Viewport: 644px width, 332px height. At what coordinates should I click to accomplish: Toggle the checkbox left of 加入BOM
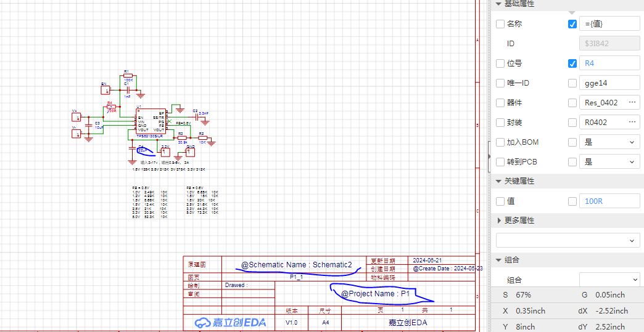[500, 142]
